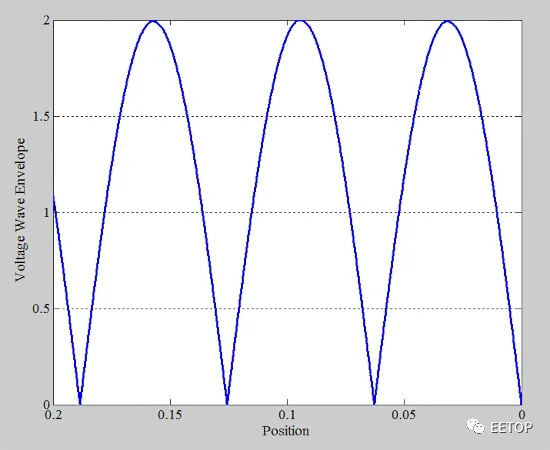This screenshot has width=550, height=450.
Task: Click the 0.2 x-axis tick label
Action: pyautogui.click(x=53, y=415)
